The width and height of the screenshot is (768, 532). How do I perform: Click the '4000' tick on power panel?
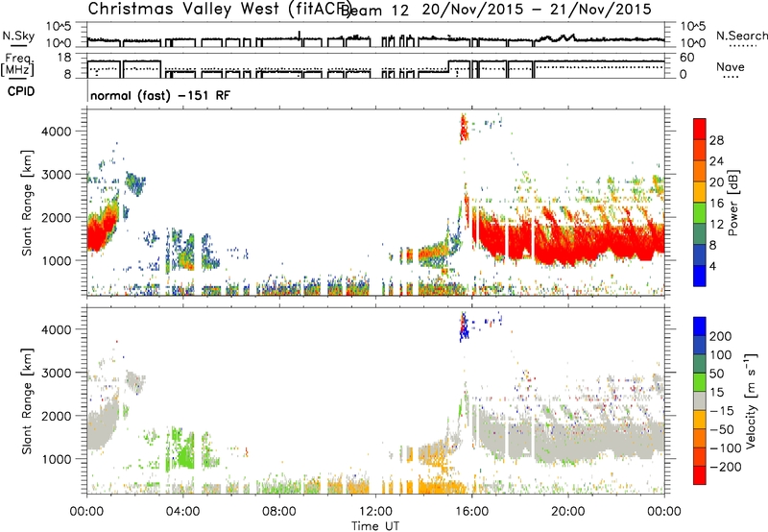(56, 132)
